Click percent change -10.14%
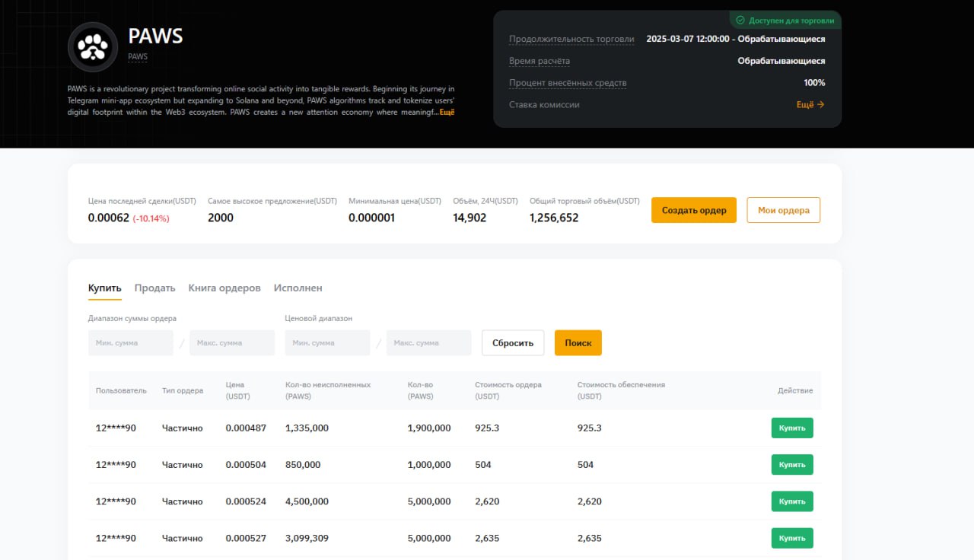 [151, 218]
